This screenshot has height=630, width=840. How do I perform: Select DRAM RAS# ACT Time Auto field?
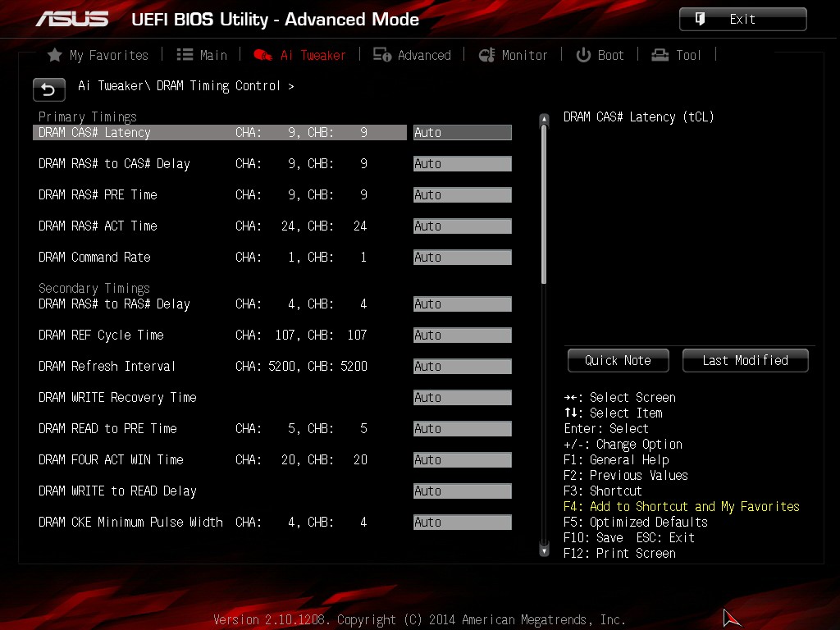coord(463,226)
